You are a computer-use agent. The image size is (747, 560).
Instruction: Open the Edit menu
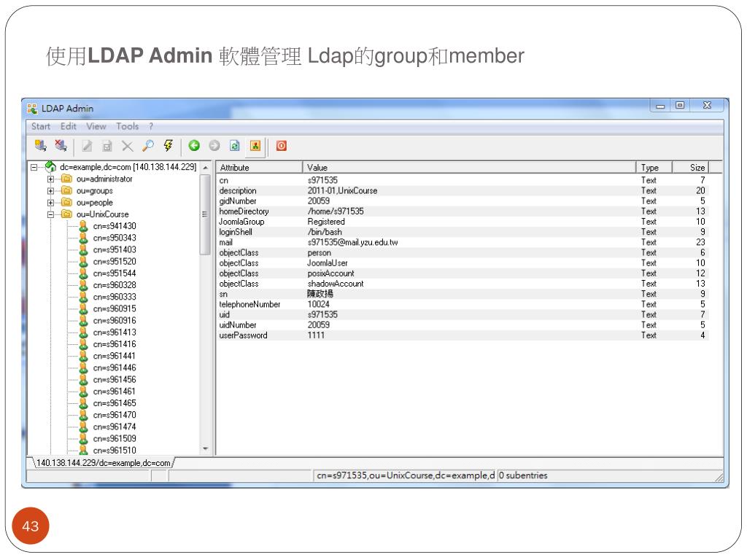pos(68,126)
